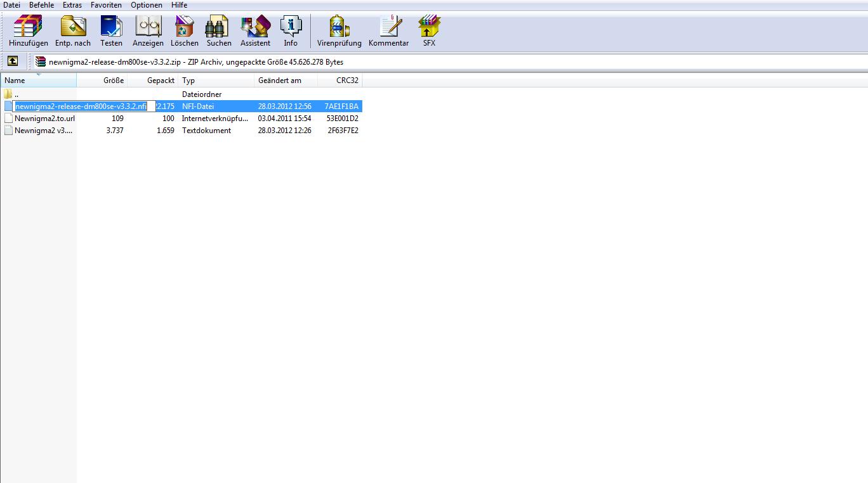The image size is (868, 483).
Task: Show archive Info
Action: (x=291, y=31)
